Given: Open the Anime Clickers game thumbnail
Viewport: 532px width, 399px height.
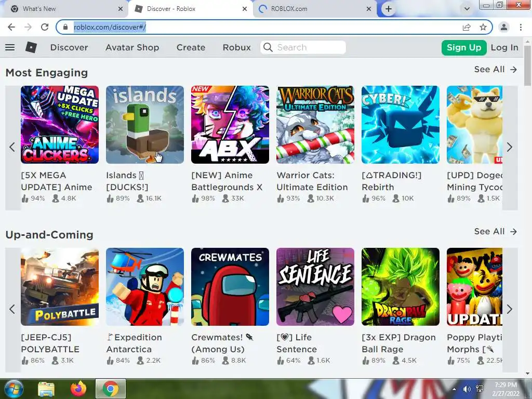Looking at the screenshot, I should point(60,125).
